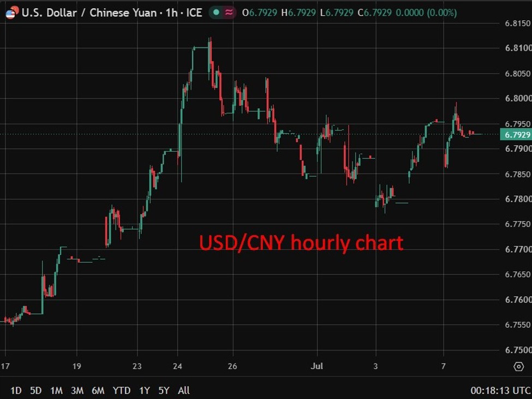Image resolution: width=532 pixels, height=399 pixels.
Task: Click the 6.8050 price axis label
Action: point(518,74)
